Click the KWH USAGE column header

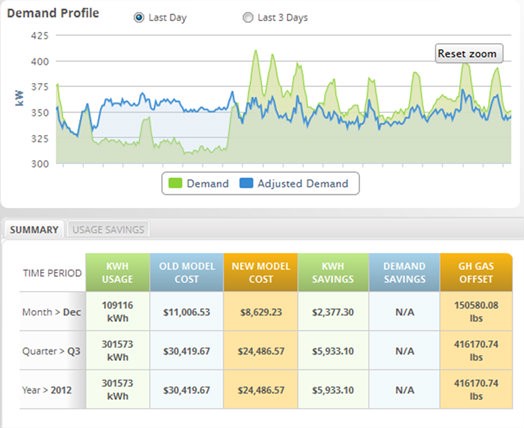click(x=118, y=272)
